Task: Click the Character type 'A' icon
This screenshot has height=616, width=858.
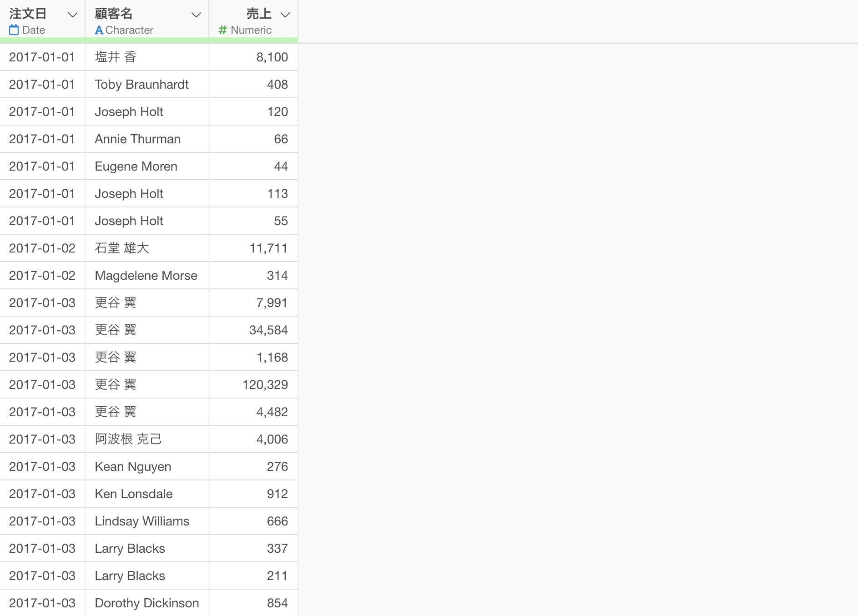Action: pyautogui.click(x=99, y=30)
